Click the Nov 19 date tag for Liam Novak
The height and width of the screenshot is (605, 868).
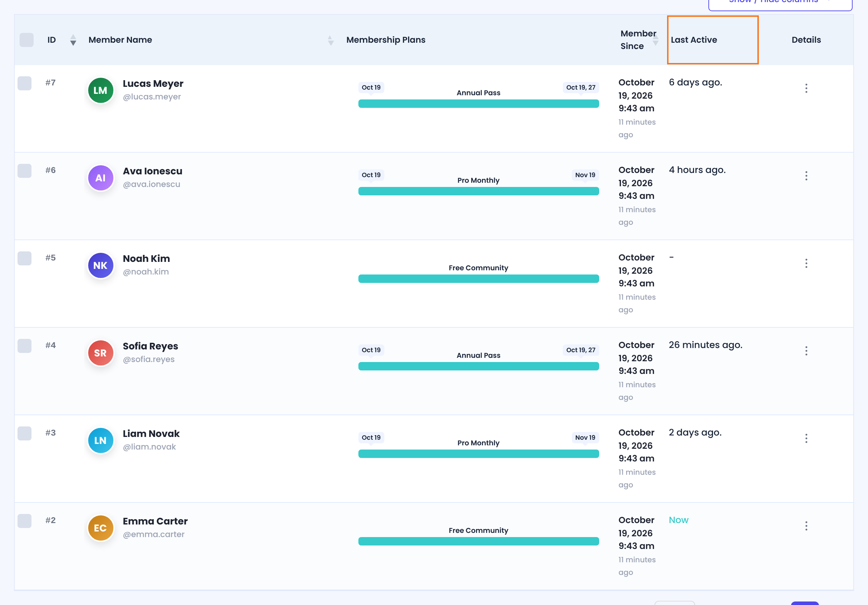coord(585,437)
